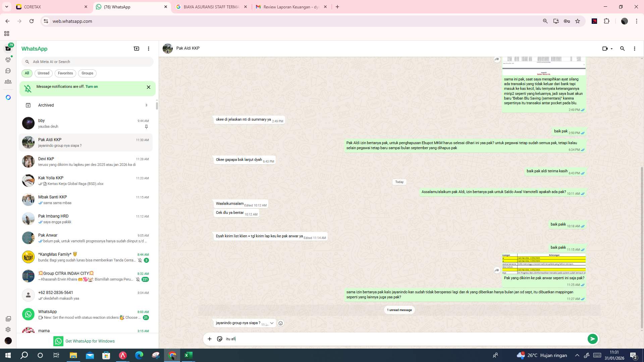Open WhatsApp Settings via the gear icon
This screenshot has width=644, height=362.
tap(8, 329)
